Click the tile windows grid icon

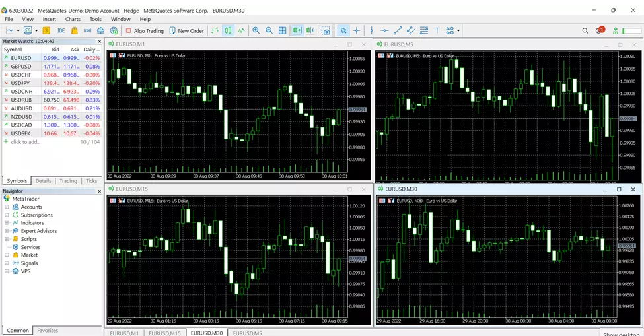(x=283, y=30)
